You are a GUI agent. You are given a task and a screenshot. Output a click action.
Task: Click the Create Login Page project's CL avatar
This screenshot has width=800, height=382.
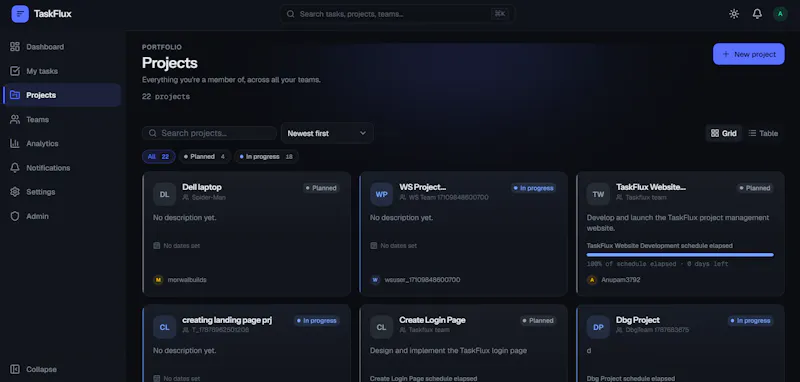click(x=382, y=327)
